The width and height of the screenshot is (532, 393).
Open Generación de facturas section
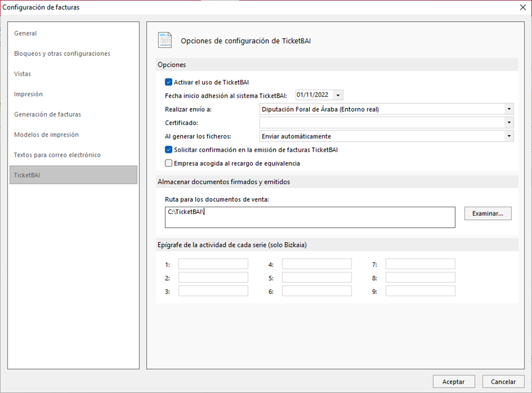coord(73,114)
